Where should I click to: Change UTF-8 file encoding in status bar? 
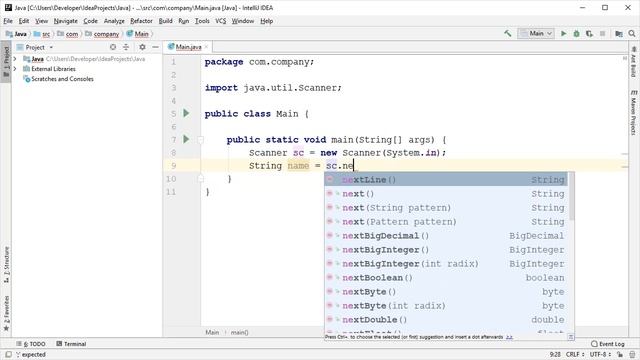pyautogui.click(x=600, y=354)
